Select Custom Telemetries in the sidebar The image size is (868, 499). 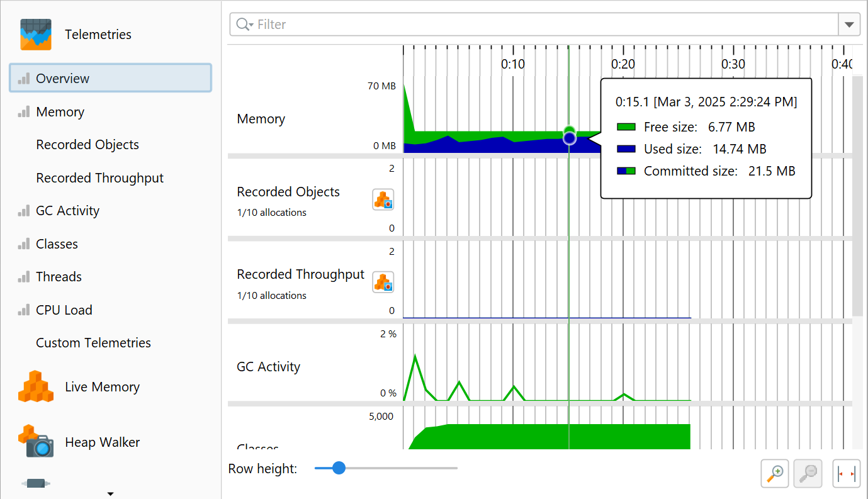[93, 343]
